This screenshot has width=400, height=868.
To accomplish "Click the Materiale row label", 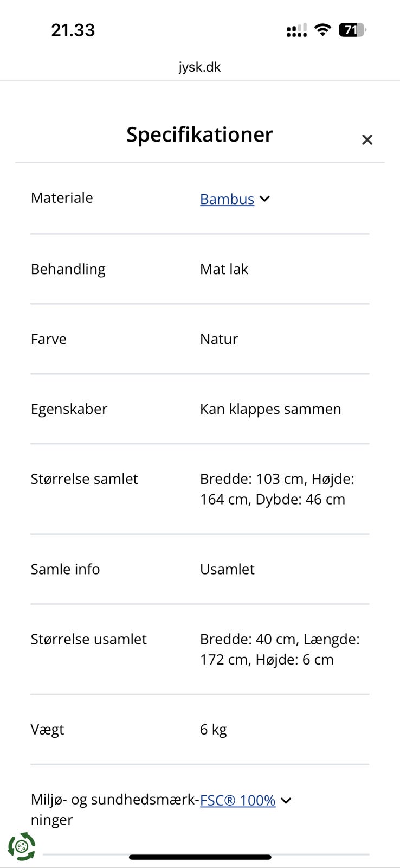I will 62,198.
